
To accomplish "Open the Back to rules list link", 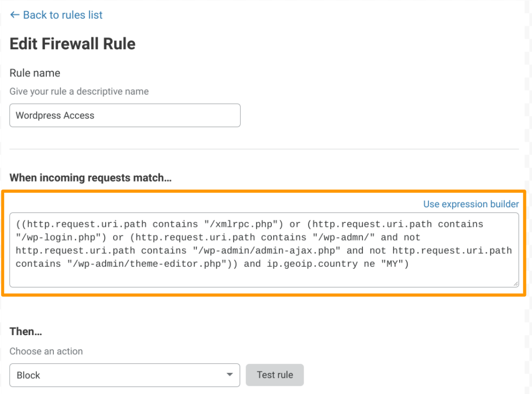I will (x=62, y=15).
